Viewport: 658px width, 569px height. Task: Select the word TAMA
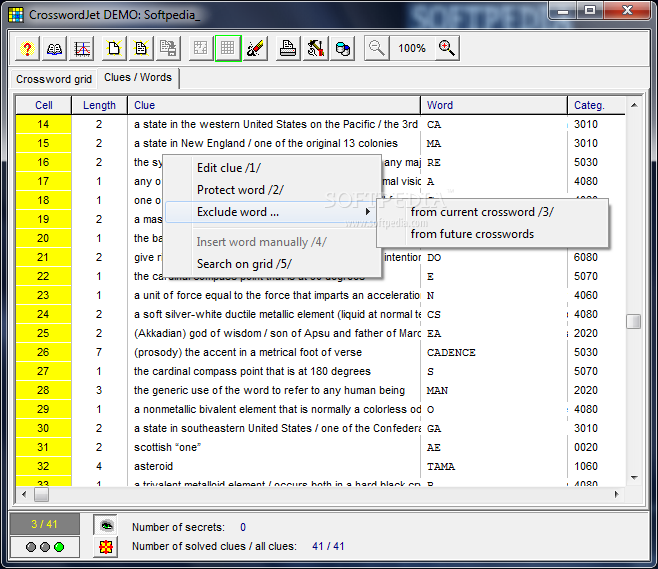pyautogui.click(x=441, y=466)
